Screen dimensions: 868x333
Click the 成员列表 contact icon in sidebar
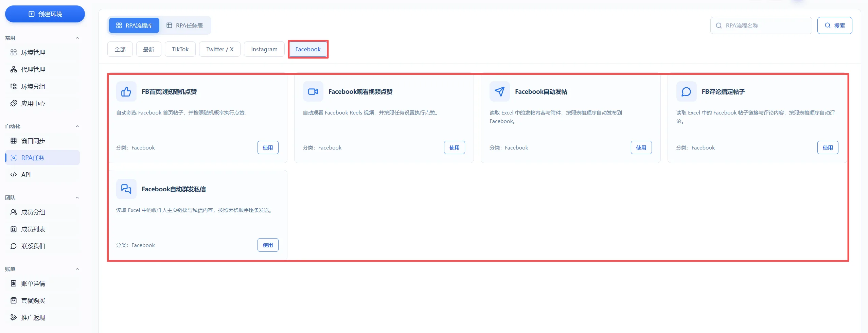(x=14, y=229)
